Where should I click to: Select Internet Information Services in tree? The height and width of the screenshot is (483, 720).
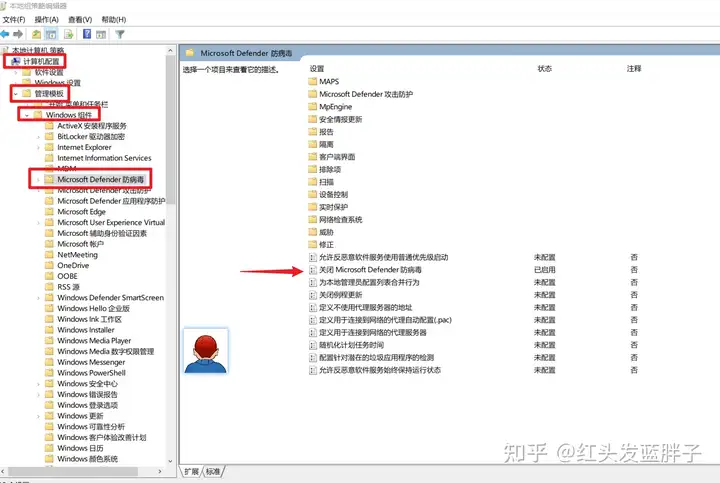click(x=104, y=158)
